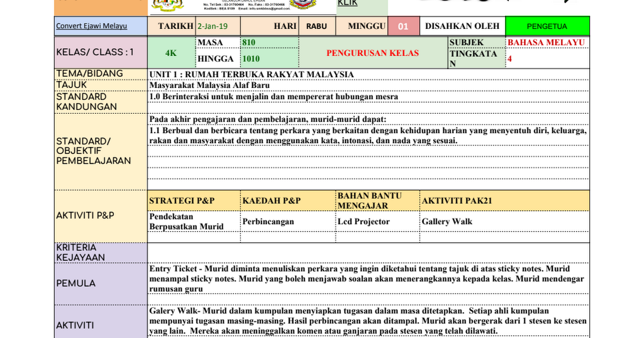Viewport: 644px width, 338px height.
Task: Click the school crest logo
Action: [303, 4]
